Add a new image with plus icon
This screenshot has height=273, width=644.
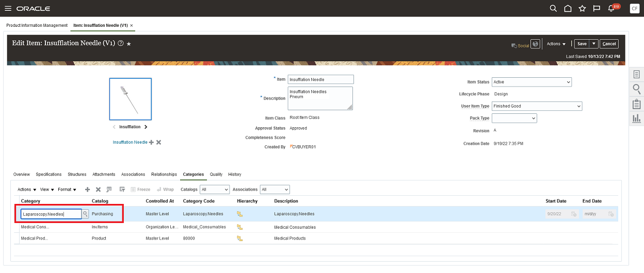[151, 142]
